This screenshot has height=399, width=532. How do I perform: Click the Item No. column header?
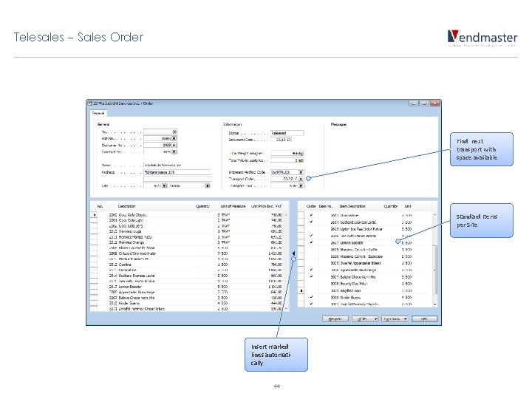326,206
